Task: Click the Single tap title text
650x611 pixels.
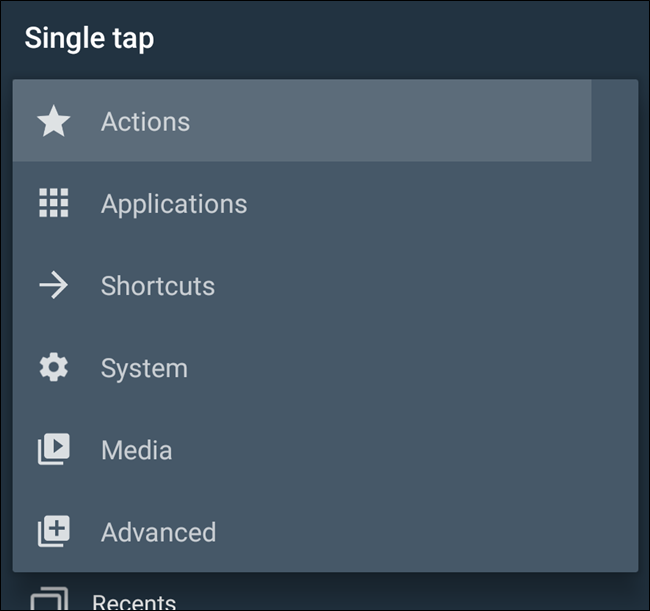Action: (x=89, y=38)
